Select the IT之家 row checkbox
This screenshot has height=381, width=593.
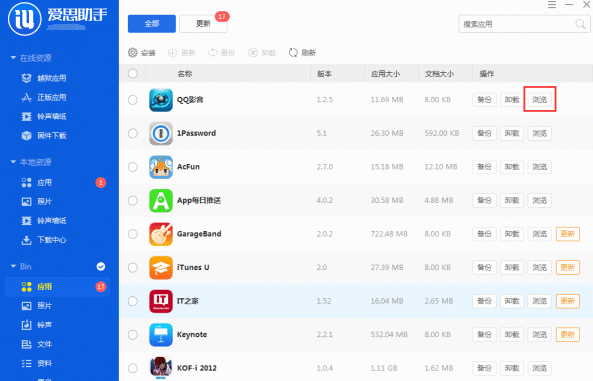tap(133, 301)
